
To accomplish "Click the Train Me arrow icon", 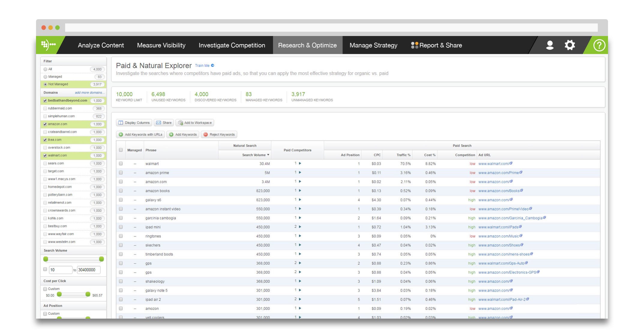I will coord(212,65).
